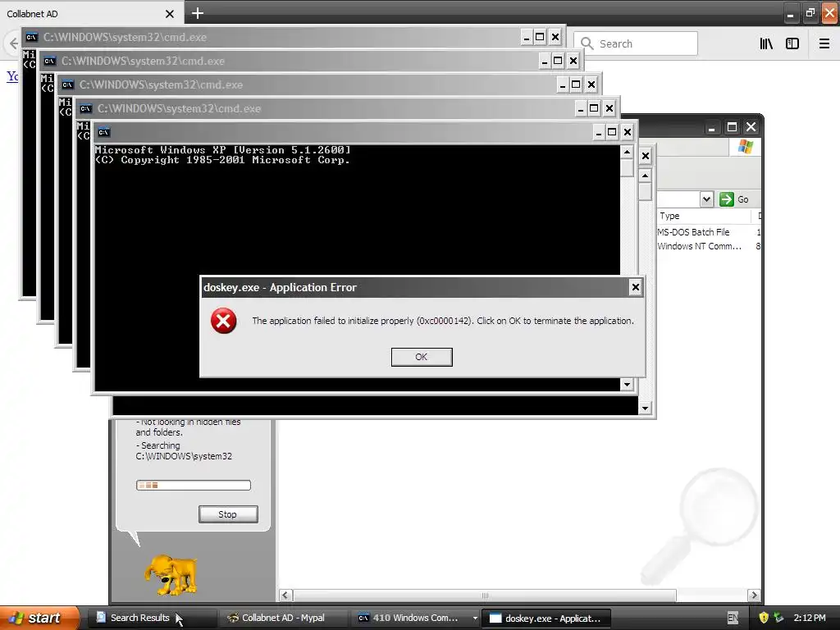Open the browser Library icon
This screenshot has width=840, height=630.
(766, 43)
